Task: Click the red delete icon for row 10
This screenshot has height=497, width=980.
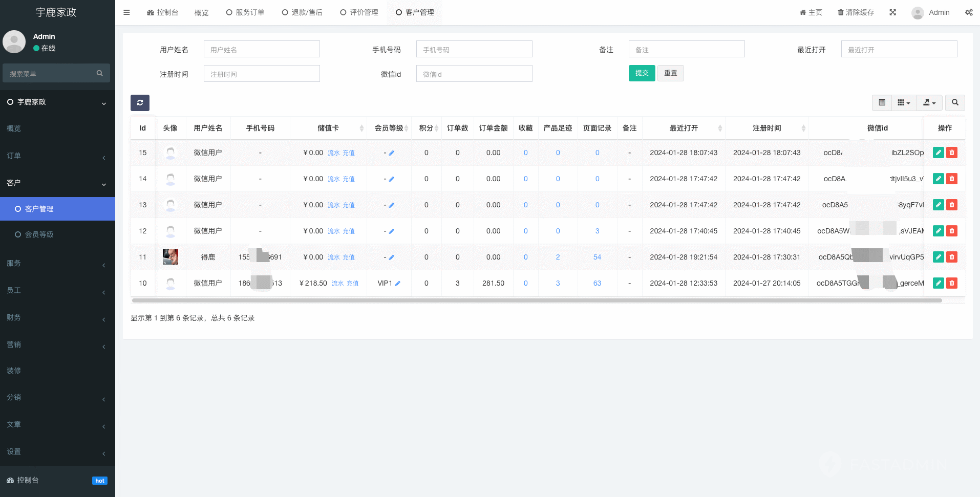Action: coord(952,283)
